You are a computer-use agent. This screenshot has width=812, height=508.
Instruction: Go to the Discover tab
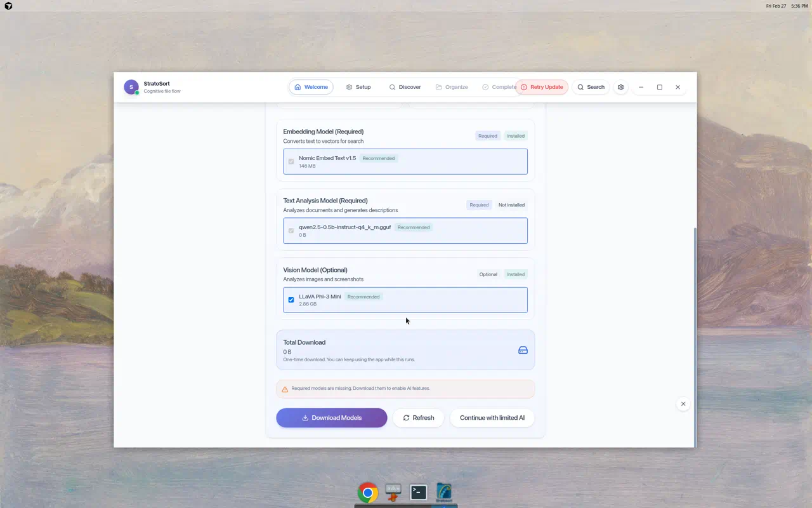(x=405, y=87)
